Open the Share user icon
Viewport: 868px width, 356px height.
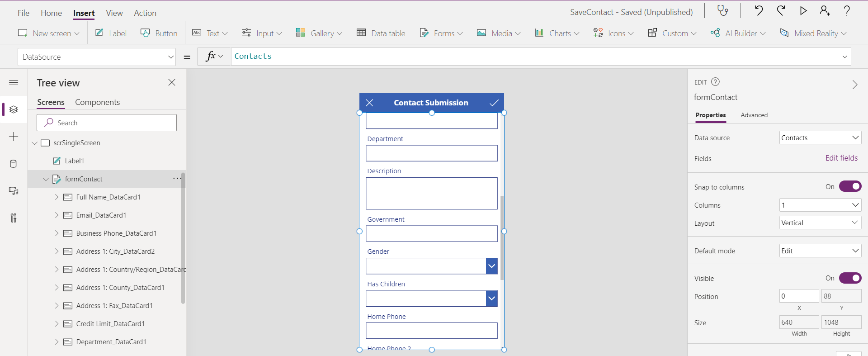[825, 11]
